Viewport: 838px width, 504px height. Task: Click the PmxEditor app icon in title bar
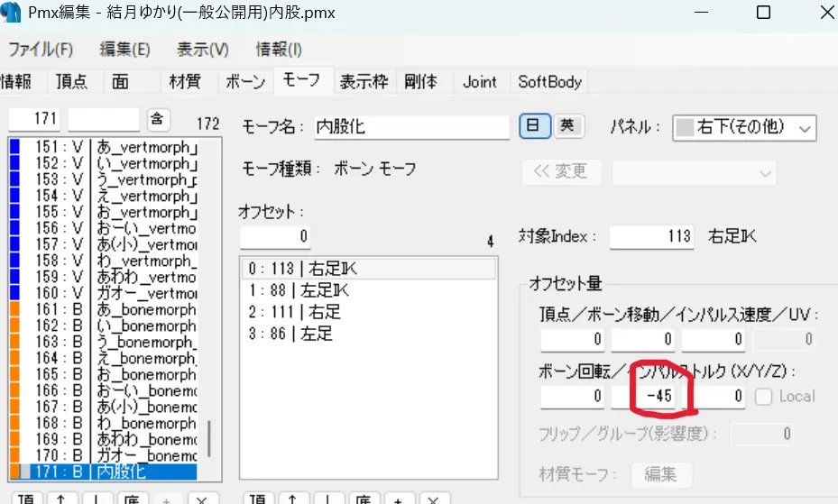(11, 12)
